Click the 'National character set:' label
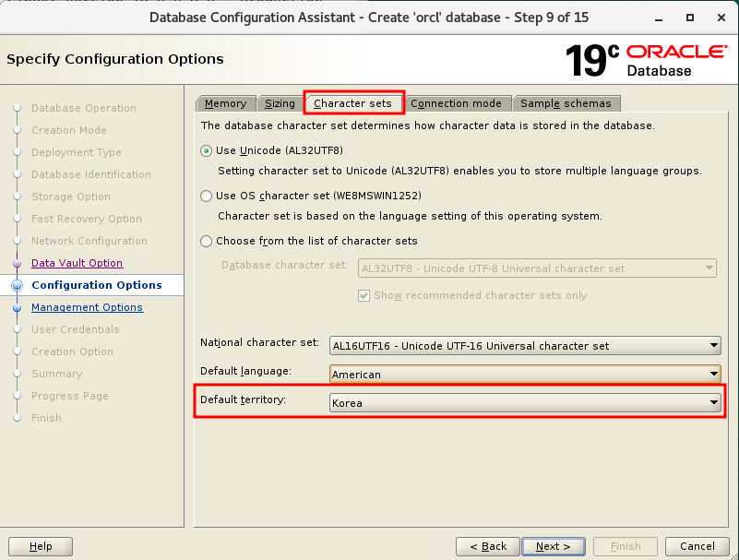 (259, 342)
